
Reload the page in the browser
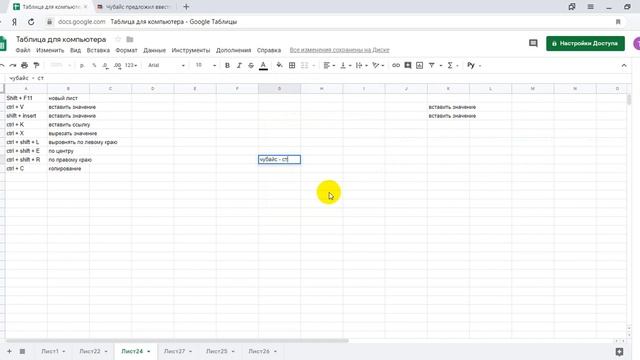pos(31,22)
